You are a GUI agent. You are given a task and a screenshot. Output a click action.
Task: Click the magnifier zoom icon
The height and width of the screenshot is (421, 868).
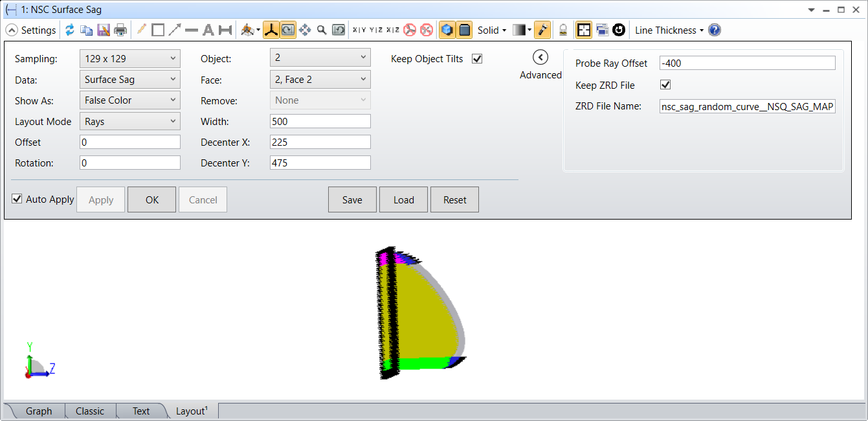coord(322,30)
